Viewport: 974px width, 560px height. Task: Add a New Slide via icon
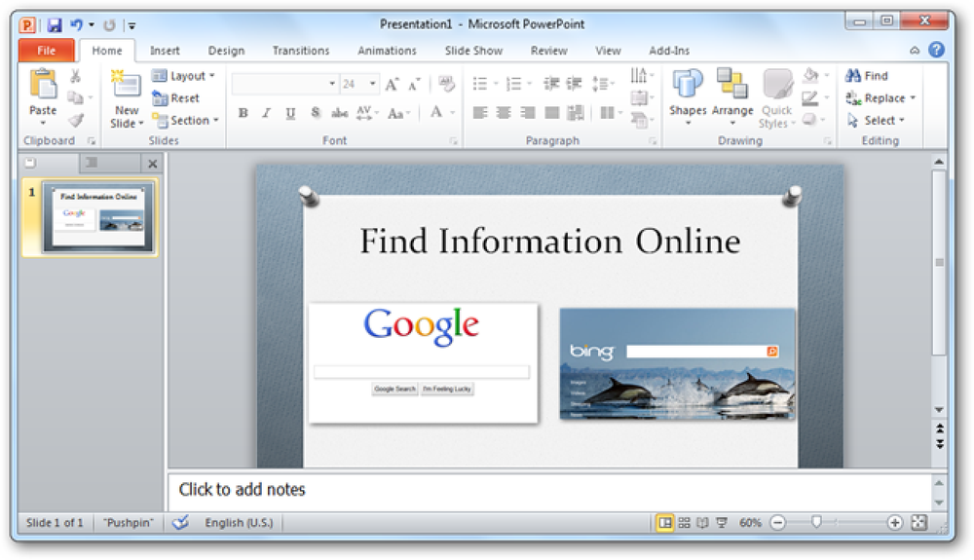pos(126,84)
